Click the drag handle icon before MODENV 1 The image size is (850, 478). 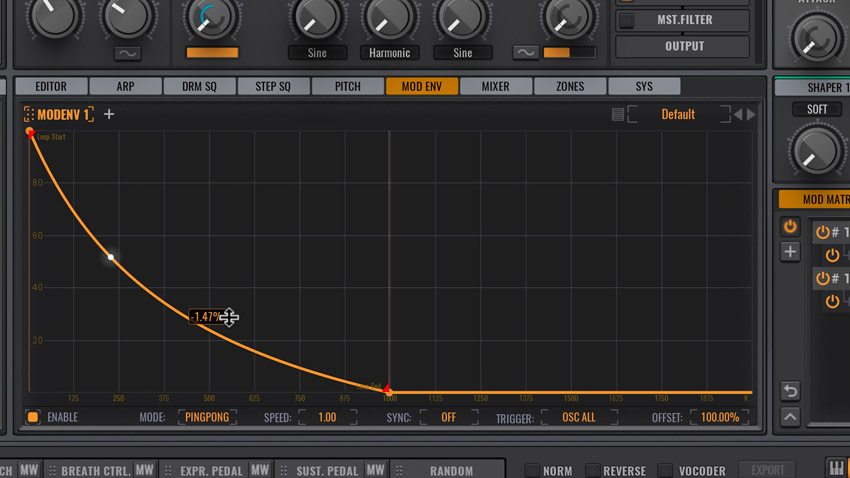point(28,114)
